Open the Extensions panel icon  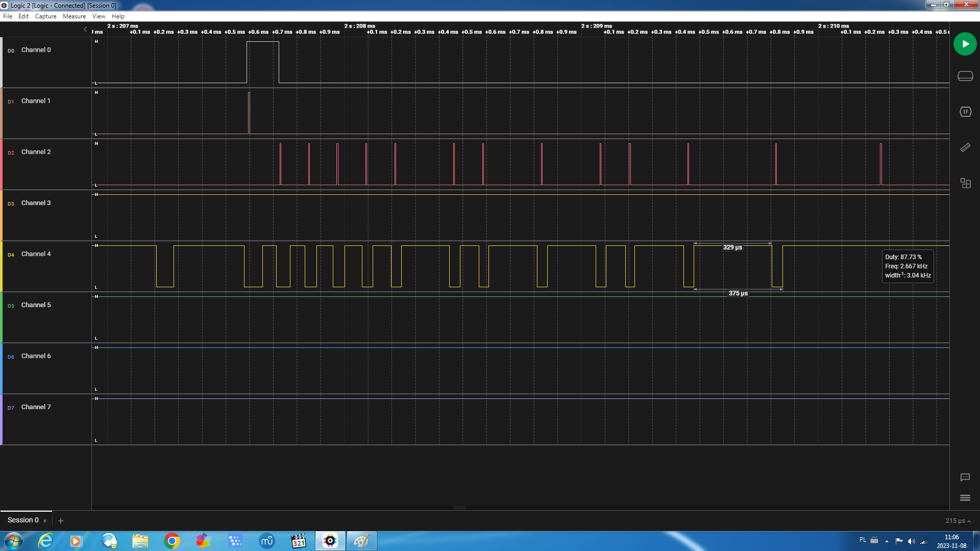point(965,183)
